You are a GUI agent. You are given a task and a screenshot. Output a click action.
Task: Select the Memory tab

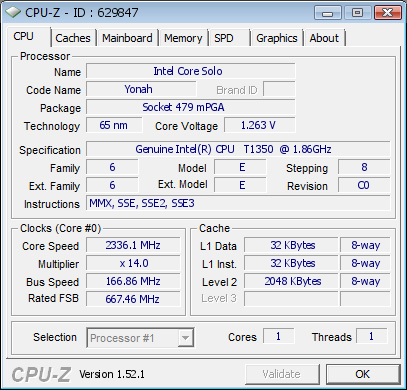coord(183,38)
